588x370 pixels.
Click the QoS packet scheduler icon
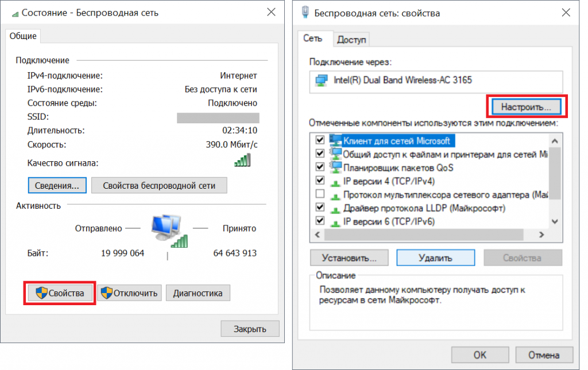[x=335, y=168]
